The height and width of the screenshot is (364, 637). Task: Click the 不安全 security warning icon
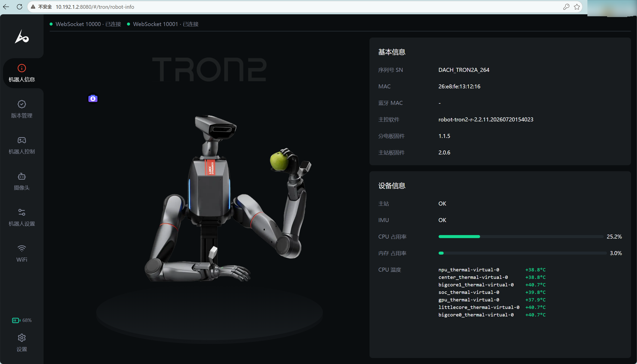[33, 7]
